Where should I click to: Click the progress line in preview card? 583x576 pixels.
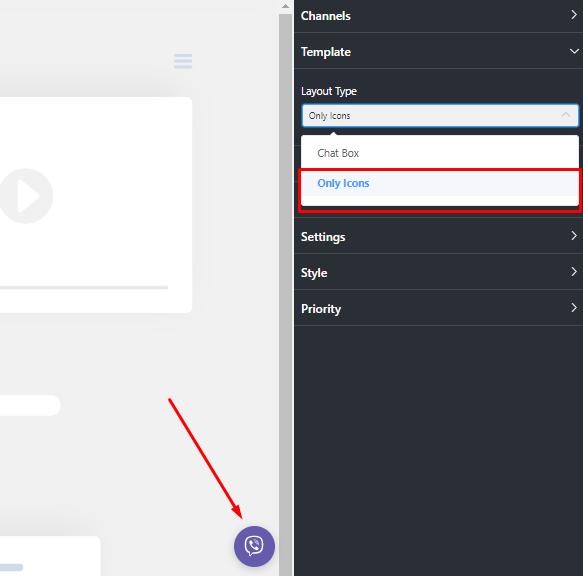tap(84, 287)
